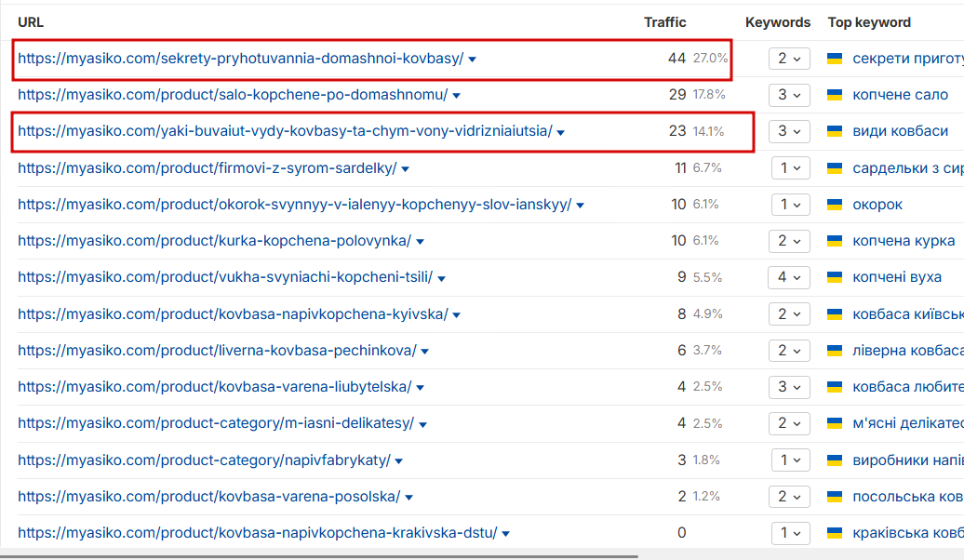Expand URL arrow after napivfabrykaty
Screen dimensions: 964x560
pyautogui.click(x=398, y=461)
